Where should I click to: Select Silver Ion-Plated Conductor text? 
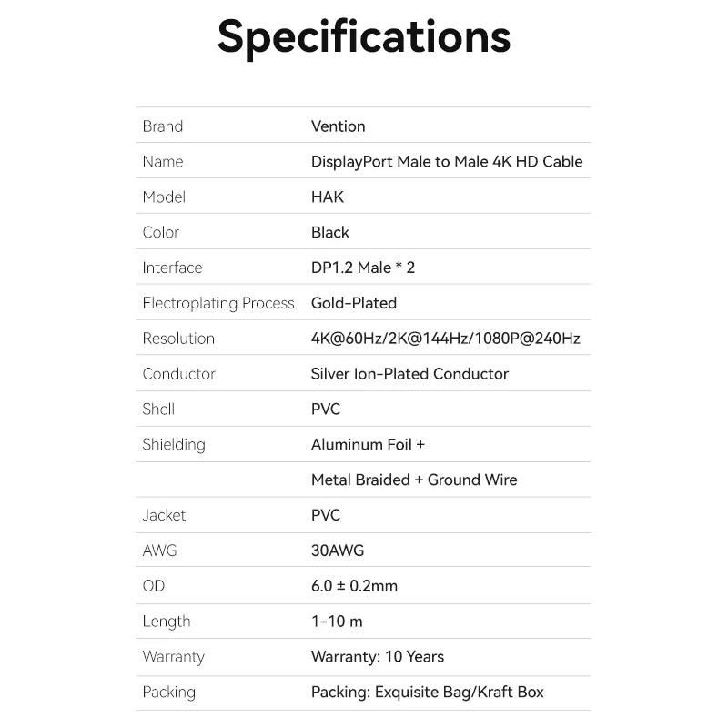pyautogui.click(x=409, y=374)
